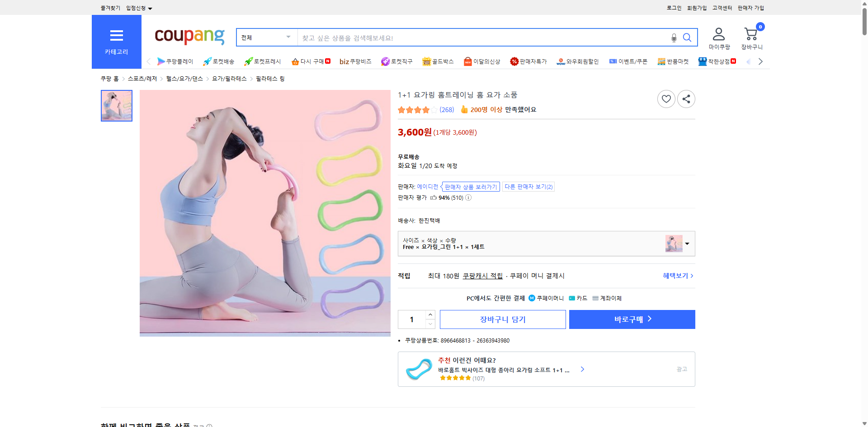Screen dimensions: 868x427
Task: Share the product using the share icon
Action: coord(686,99)
